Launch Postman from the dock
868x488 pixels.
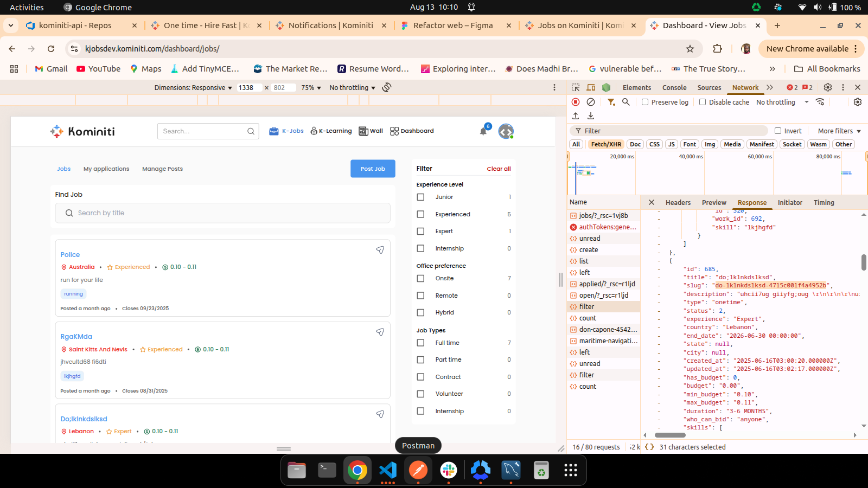[x=418, y=470]
